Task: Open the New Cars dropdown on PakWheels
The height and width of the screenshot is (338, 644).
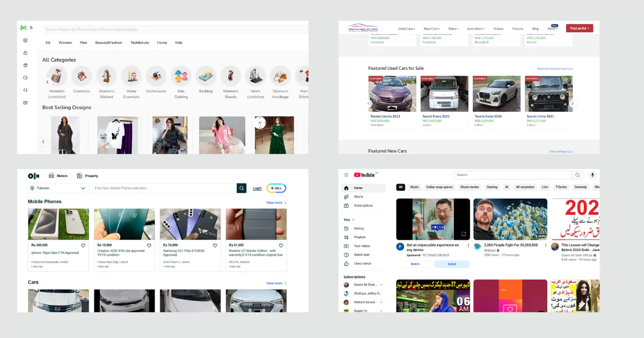Action: coord(432,28)
